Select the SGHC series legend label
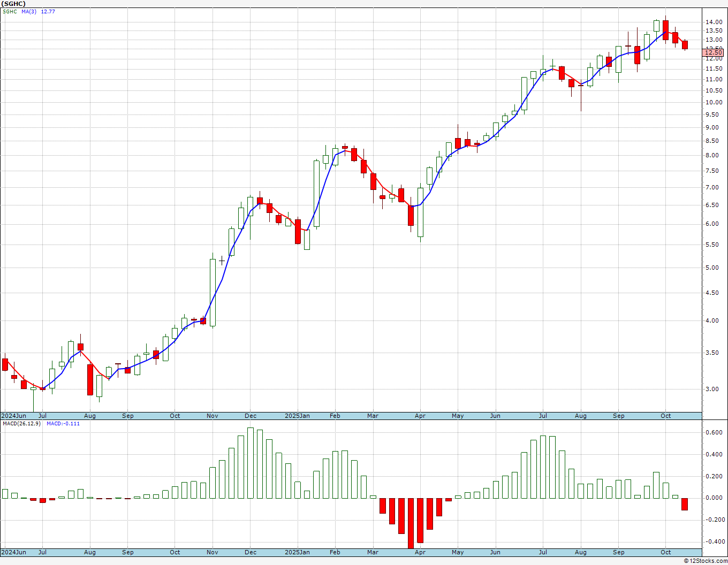This screenshot has width=728, height=565. tap(10, 12)
